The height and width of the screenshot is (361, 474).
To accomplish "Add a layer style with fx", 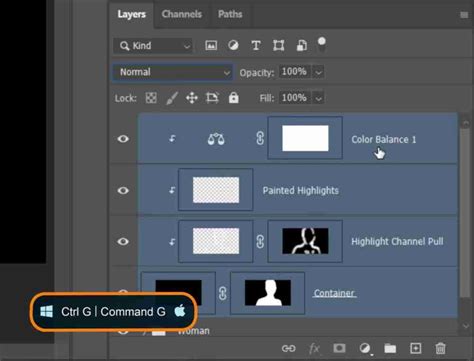I will point(314,348).
